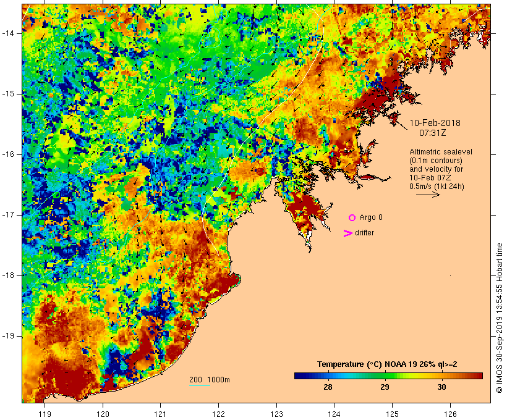Viewport: 507px width, 420px height.
Task: Click the '200 1000m' depth contour label
Action: [x=210, y=380]
